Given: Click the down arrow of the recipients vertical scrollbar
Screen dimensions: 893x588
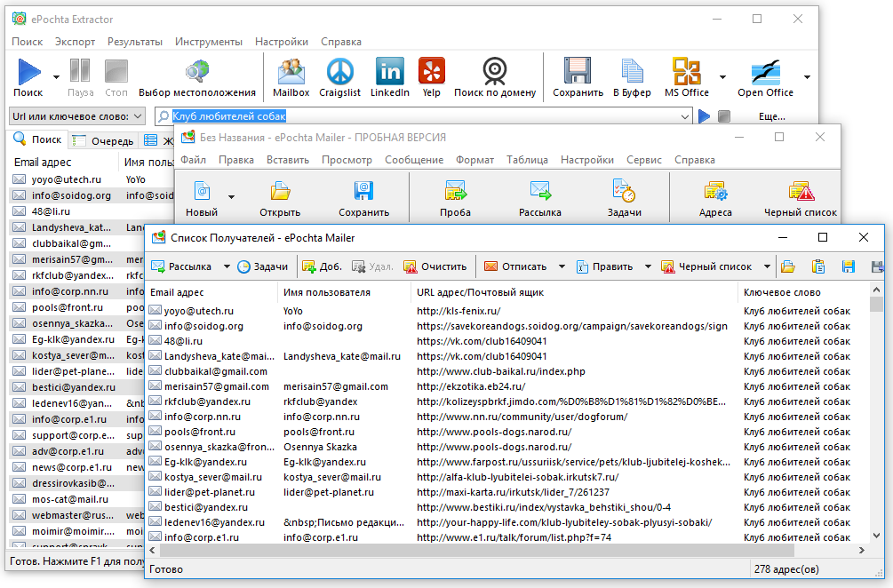Looking at the screenshot, I should [x=876, y=536].
